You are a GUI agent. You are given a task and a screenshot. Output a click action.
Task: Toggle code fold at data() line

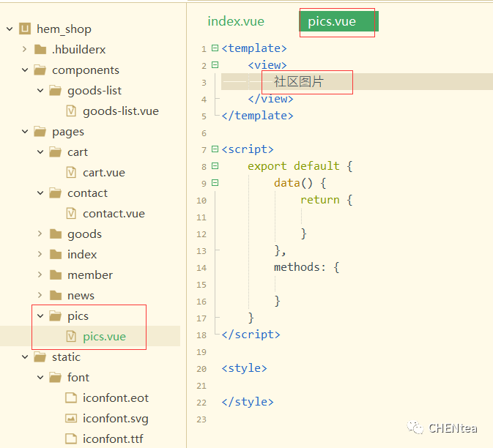215,183
